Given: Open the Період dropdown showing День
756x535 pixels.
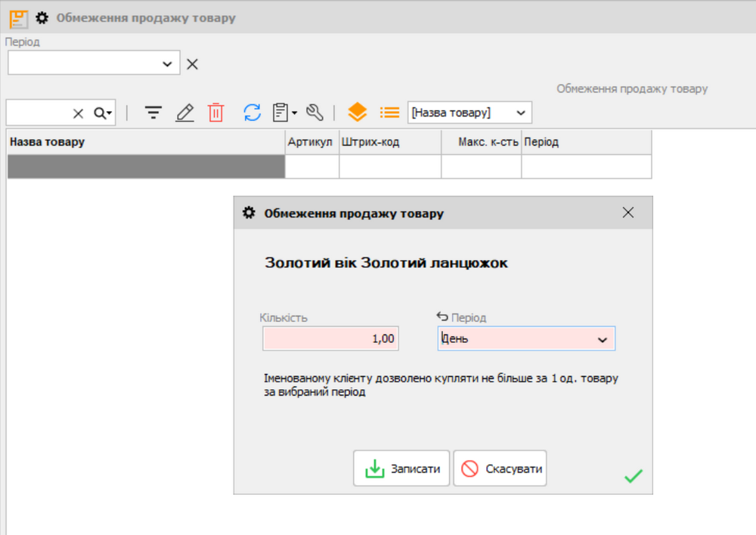Looking at the screenshot, I should pos(603,339).
